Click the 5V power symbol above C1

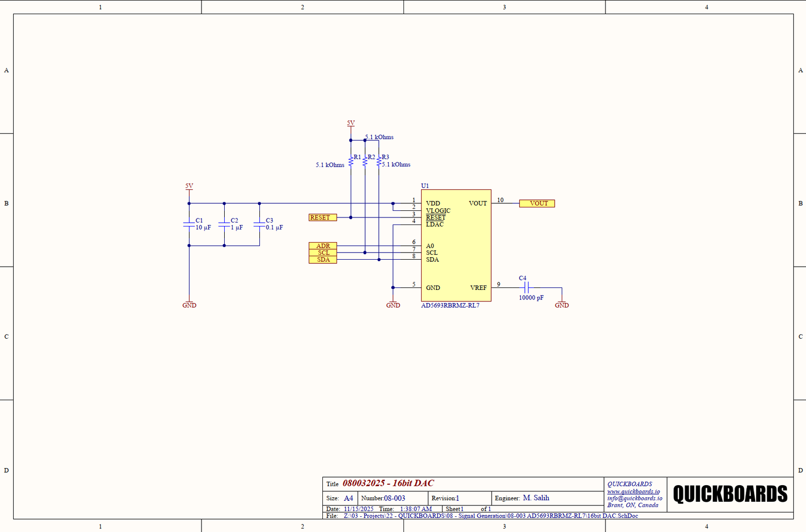pos(189,187)
